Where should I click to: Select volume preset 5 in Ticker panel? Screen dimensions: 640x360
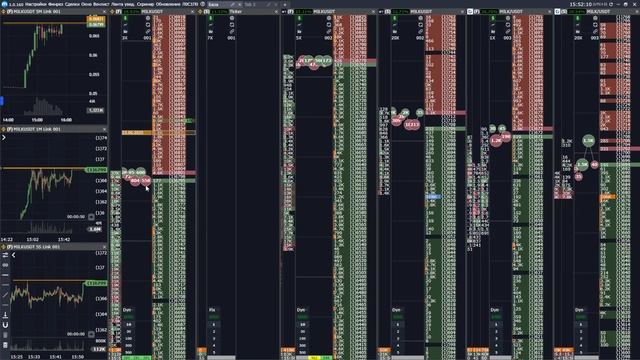point(213,352)
